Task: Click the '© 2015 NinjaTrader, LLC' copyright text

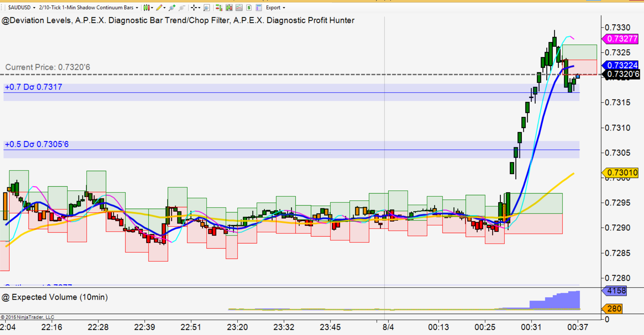Action: pos(28,317)
